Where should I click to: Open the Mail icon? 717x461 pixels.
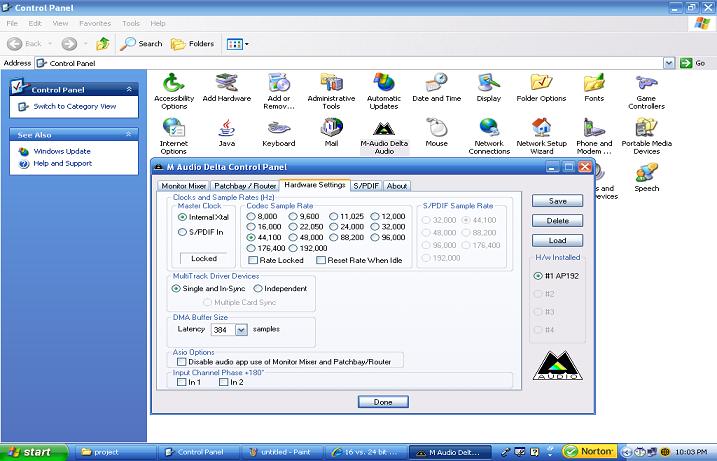332,133
